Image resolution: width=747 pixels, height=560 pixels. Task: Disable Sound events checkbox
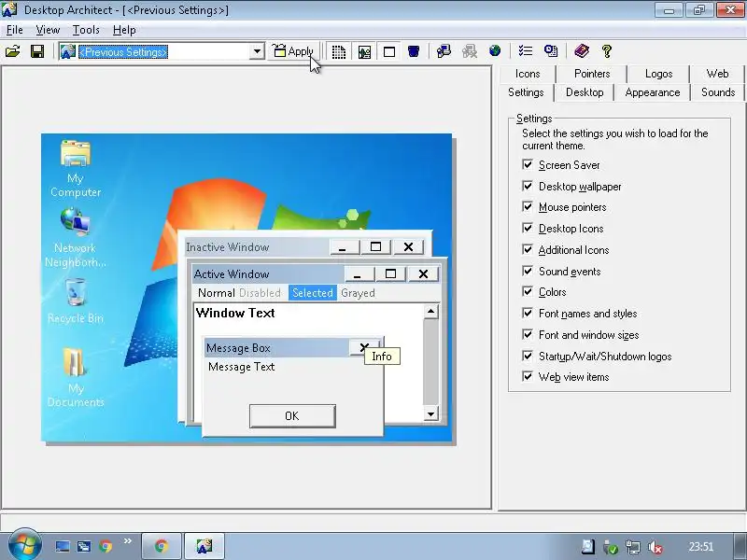coord(528,271)
